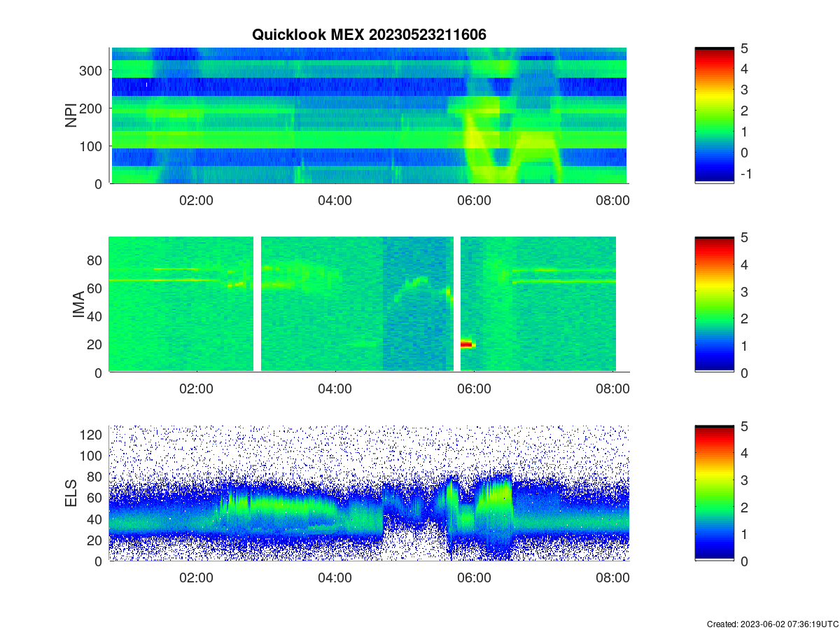The image size is (840, 630).
Task: Click the 04:00 tick under NPI plot
Action: point(335,201)
